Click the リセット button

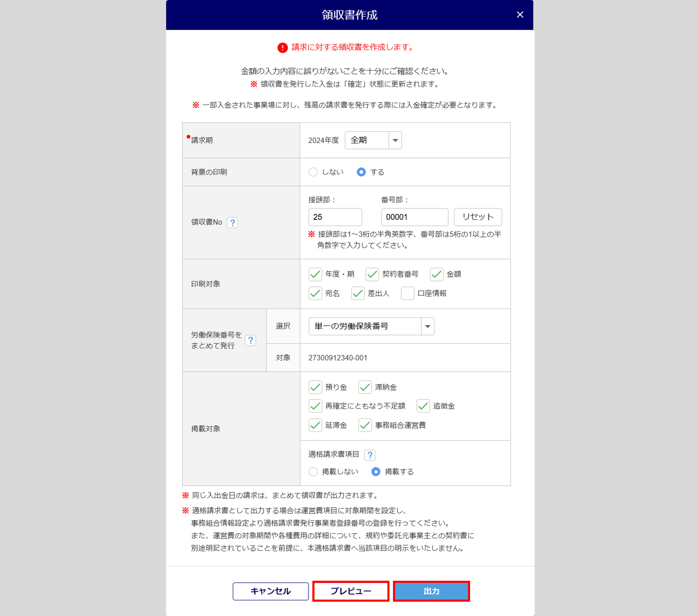[x=478, y=217]
